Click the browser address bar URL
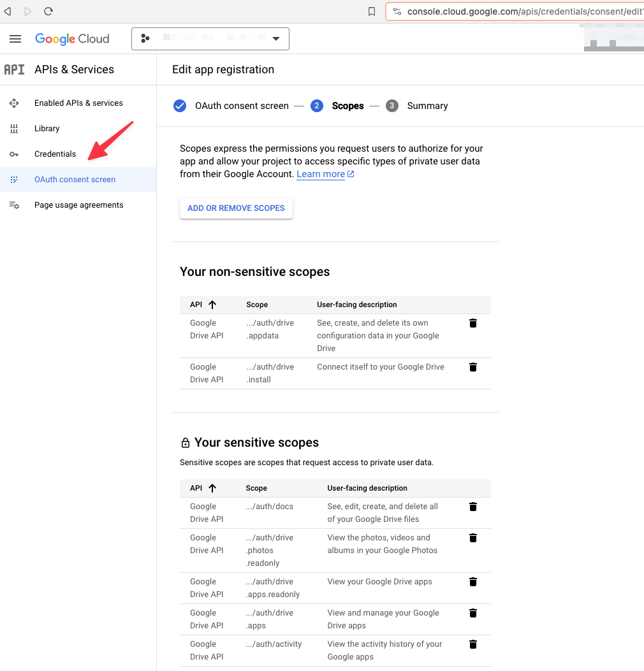Screen dimensions: 644x671 point(525,11)
